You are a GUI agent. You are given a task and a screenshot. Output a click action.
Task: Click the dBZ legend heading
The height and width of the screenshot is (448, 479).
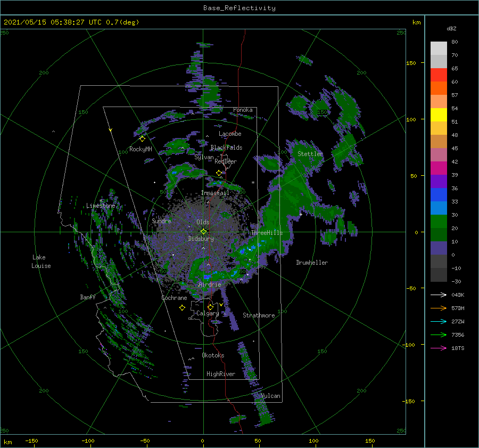click(x=451, y=28)
